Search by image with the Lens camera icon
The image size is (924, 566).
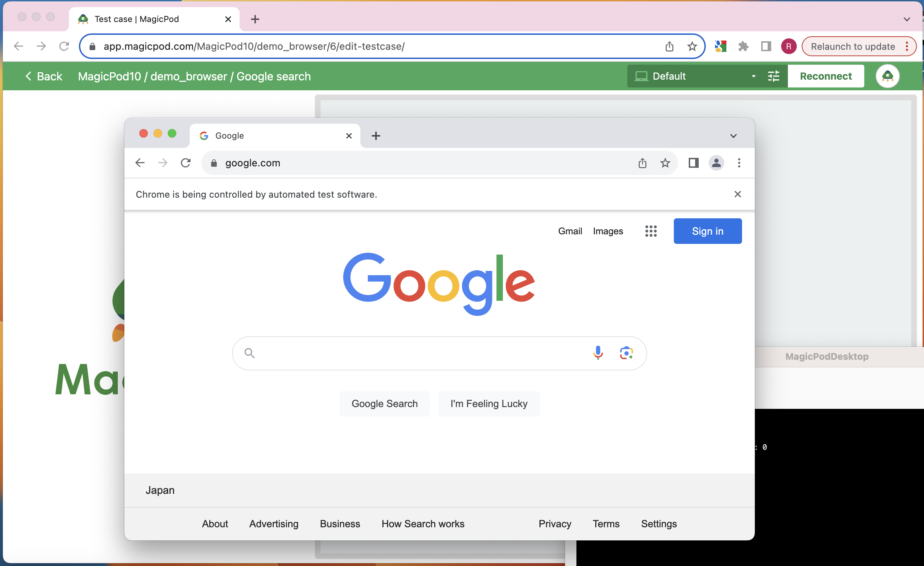coord(626,353)
